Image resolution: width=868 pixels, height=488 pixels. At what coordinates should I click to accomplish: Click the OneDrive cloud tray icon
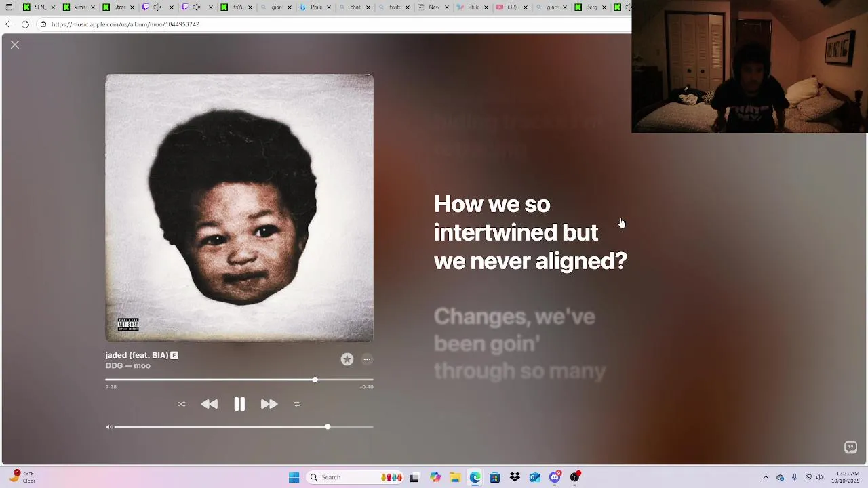click(x=781, y=477)
